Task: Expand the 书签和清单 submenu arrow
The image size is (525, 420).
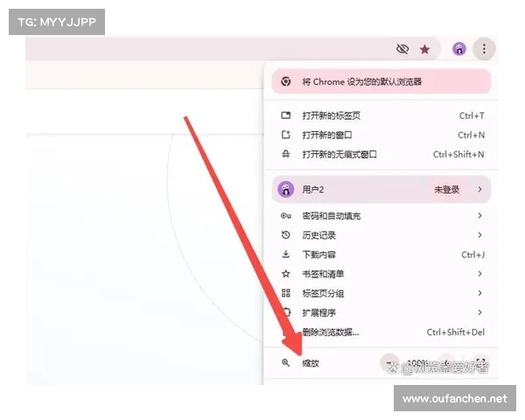Action: (479, 274)
